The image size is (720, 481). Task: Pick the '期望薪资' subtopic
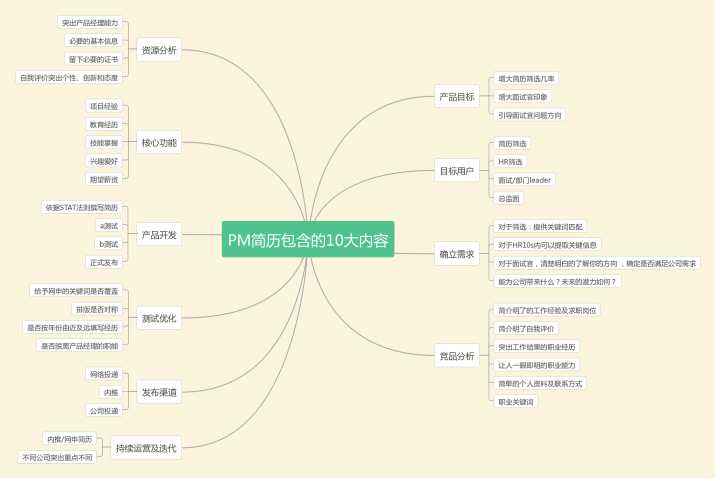(x=104, y=179)
